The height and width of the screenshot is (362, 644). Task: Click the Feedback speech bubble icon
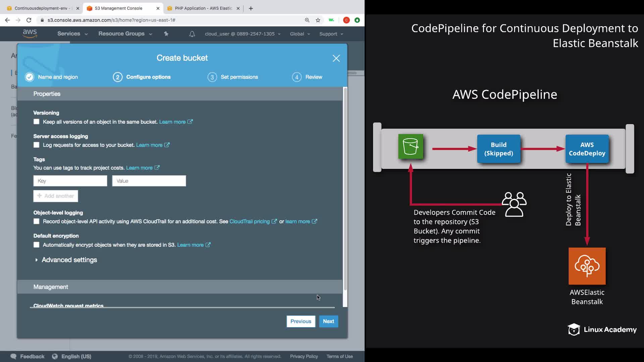tap(13, 356)
